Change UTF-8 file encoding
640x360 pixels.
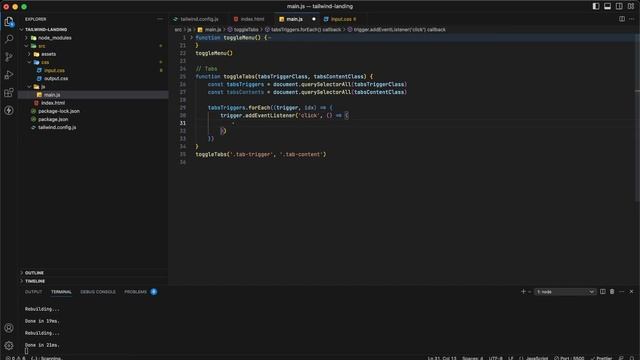496,358
